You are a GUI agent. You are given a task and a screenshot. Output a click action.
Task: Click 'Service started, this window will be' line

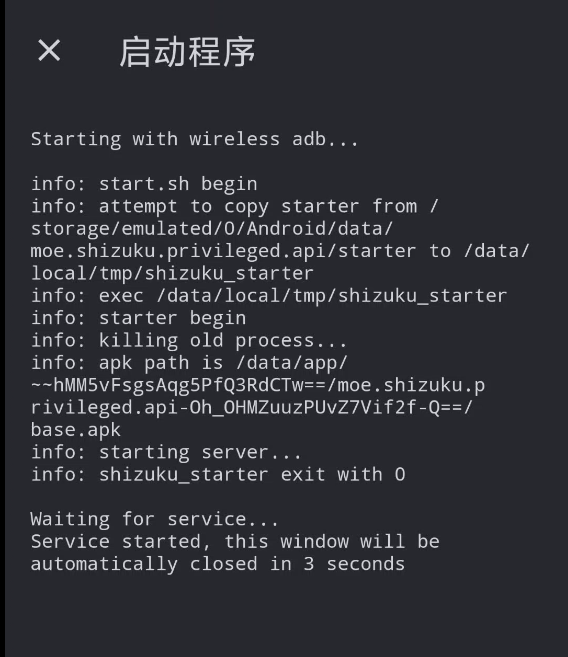coord(235,542)
